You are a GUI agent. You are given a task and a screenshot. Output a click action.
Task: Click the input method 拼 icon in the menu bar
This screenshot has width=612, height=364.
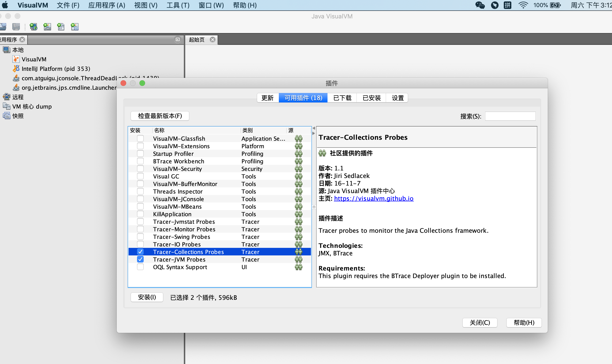coord(507,5)
